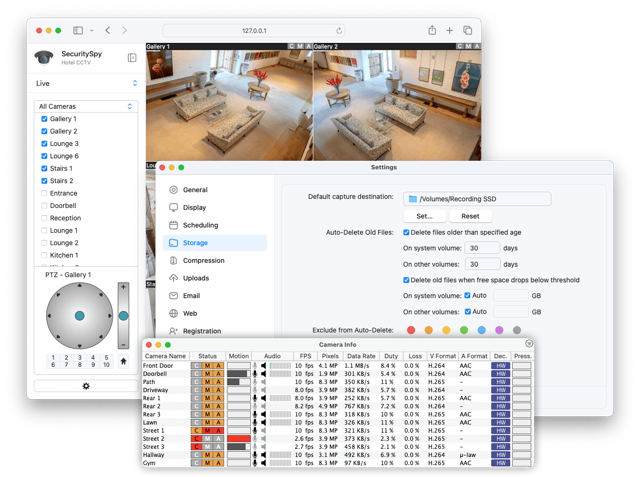Sort Camera Info by Camera Name header
Screen dimensions: 640x477
coord(165,356)
